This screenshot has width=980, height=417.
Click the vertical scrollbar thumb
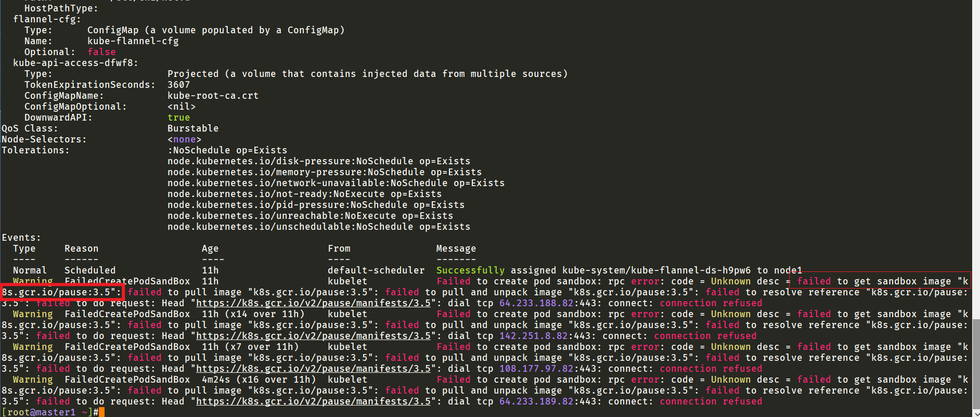[976, 364]
